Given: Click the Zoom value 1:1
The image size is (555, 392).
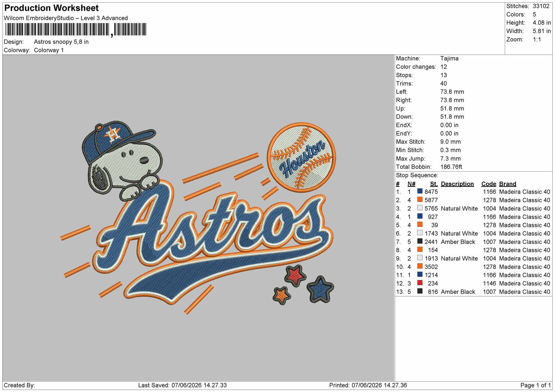Looking at the screenshot, I should [537, 40].
